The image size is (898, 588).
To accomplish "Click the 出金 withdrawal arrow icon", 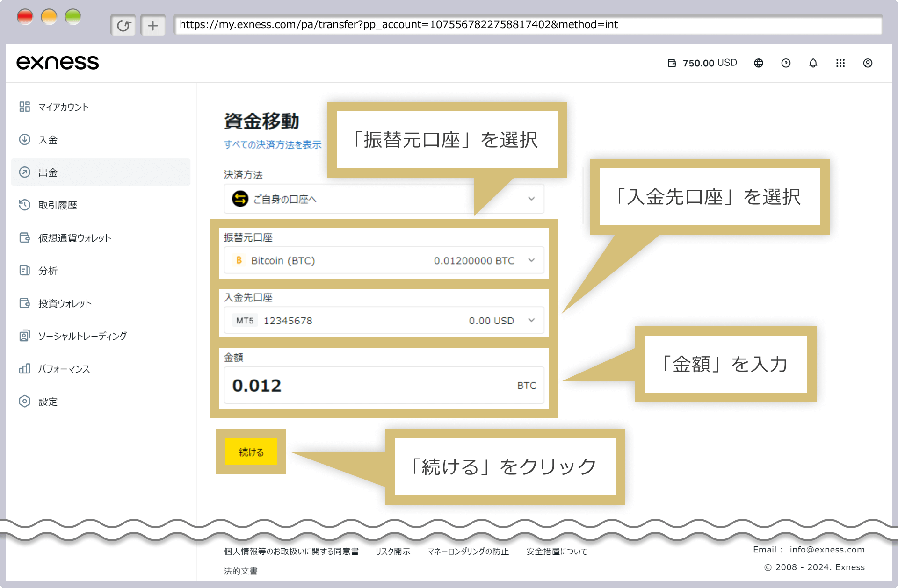I will [x=25, y=172].
